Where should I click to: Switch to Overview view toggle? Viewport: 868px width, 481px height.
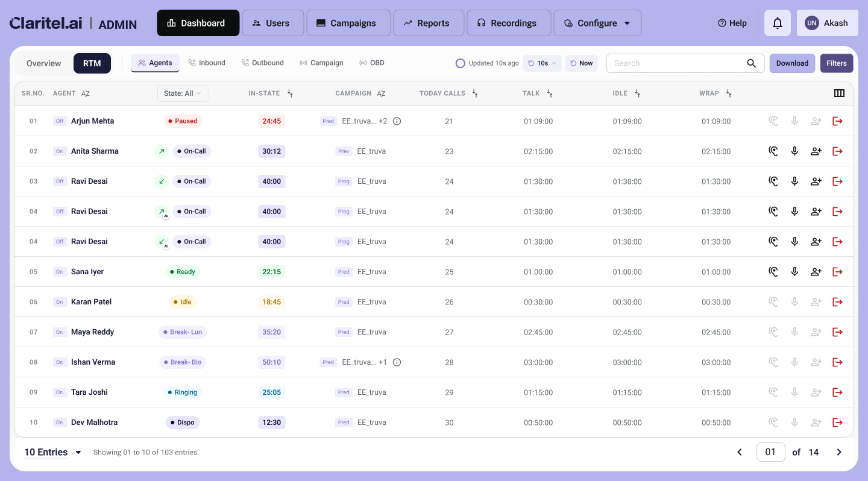pos(43,63)
